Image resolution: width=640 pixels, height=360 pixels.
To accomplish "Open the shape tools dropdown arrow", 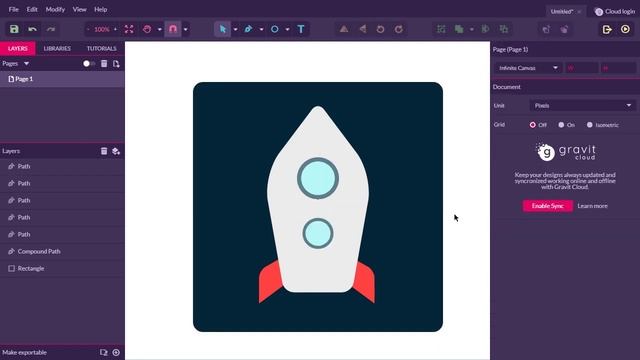I will 288,29.
